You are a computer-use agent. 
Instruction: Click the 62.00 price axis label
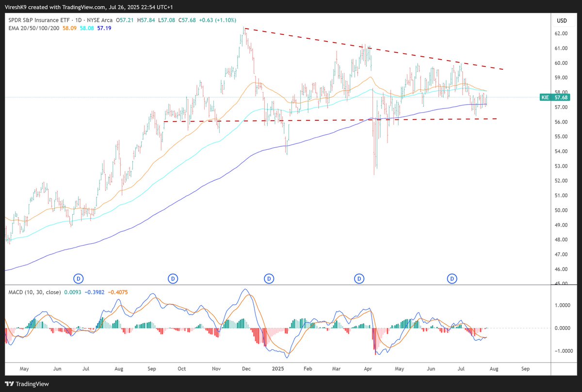(561, 33)
